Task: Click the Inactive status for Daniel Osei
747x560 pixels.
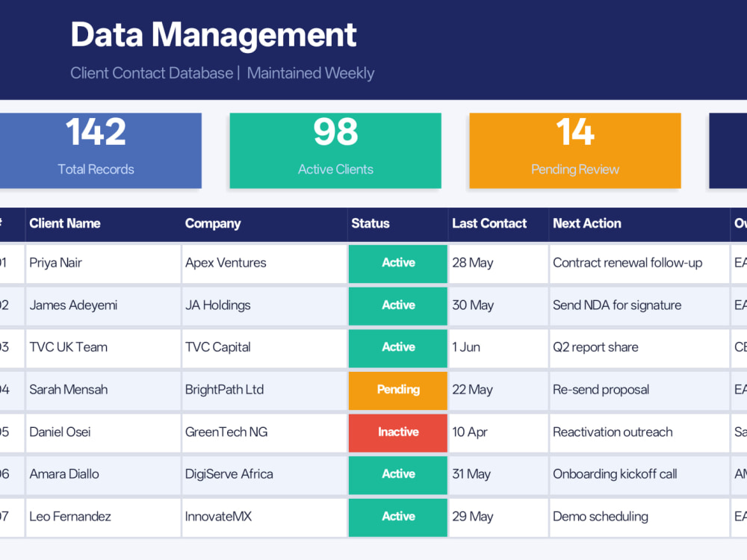Action: [x=398, y=432]
